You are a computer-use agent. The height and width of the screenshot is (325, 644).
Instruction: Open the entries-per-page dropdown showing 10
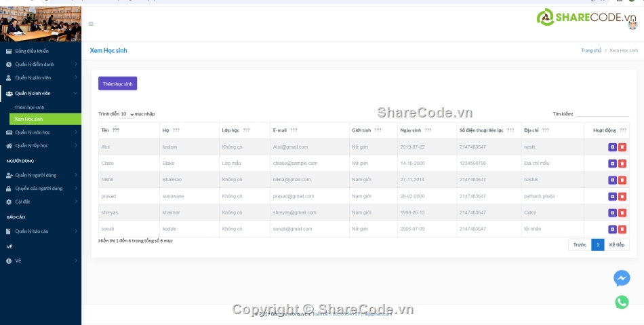pyautogui.click(x=127, y=114)
